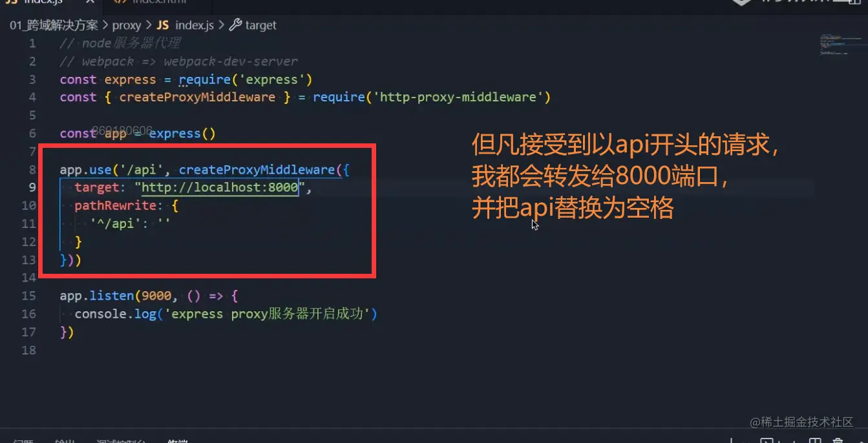Select line number 15 in the gutter
Screen dimensions: 868x443
[28, 296]
